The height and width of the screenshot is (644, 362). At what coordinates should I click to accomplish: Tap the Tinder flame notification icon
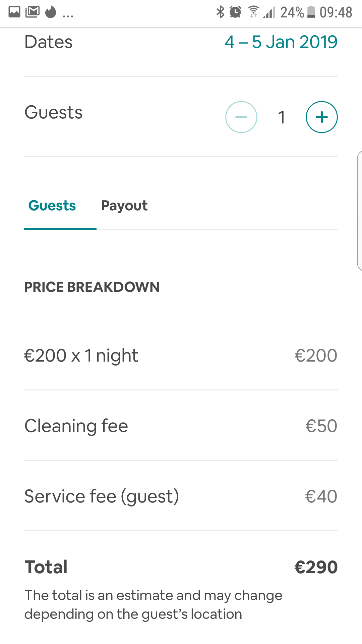point(51,12)
